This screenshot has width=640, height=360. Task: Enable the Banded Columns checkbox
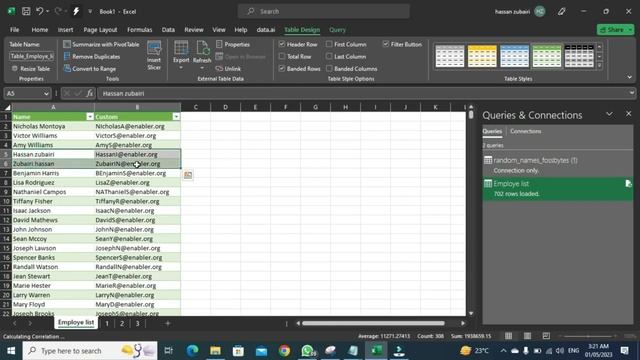[329, 69]
